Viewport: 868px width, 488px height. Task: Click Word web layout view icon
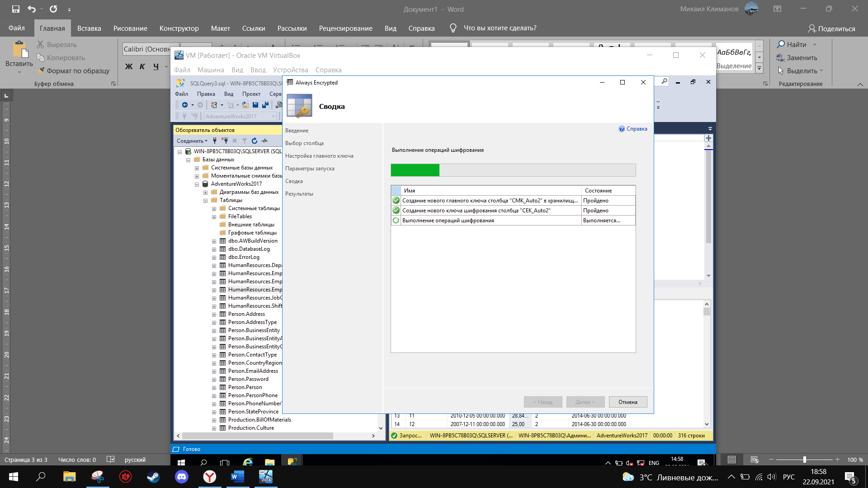coord(755,460)
